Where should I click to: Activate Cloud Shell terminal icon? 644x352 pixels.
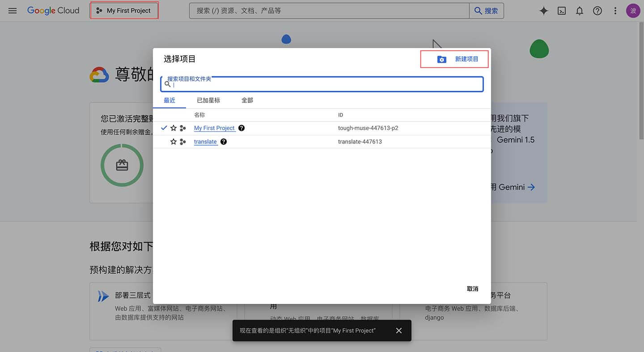coord(562,11)
